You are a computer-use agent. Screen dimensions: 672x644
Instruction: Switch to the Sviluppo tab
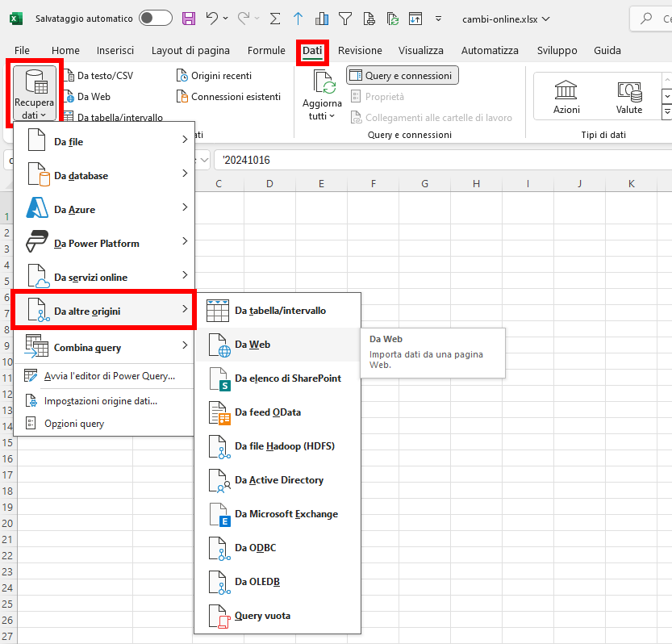557,51
